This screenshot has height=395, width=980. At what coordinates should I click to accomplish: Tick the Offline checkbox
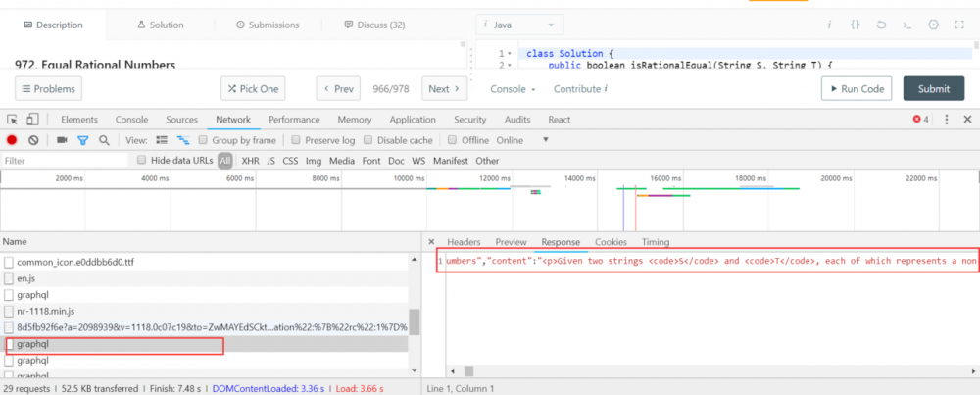click(453, 140)
